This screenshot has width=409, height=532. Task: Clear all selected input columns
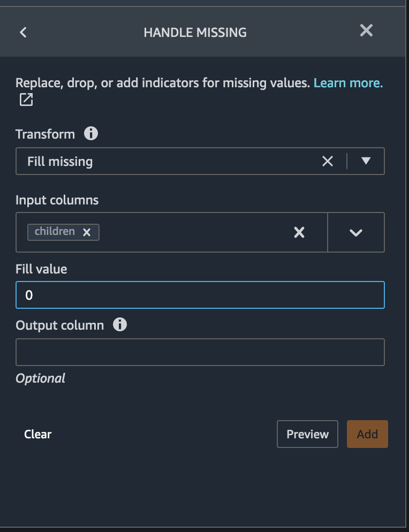[299, 232]
